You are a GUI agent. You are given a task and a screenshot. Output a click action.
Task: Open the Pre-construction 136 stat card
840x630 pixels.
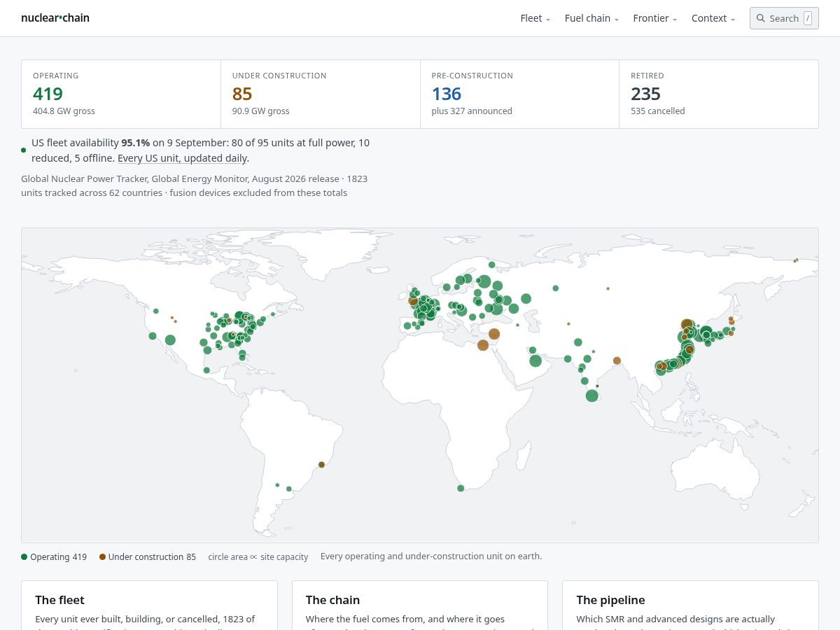click(x=519, y=94)
